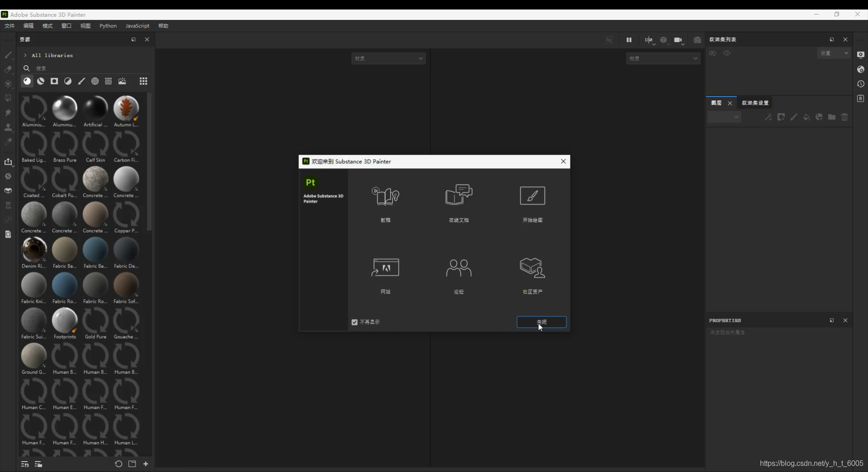
Task: Open the cube display mode dropdown icon
Action: point(664,40)
